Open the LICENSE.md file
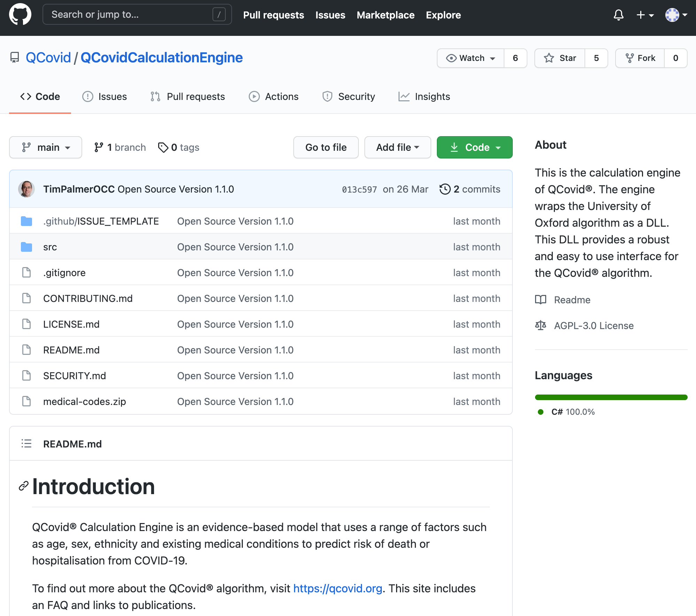This screenshot has width=696, height=616. pos(71,324)
